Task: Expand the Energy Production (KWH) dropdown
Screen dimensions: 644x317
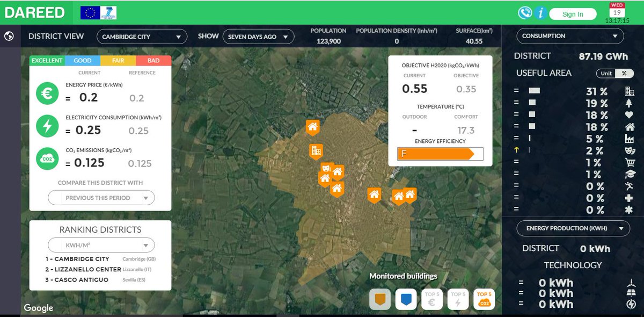Action: coord(573,228)
